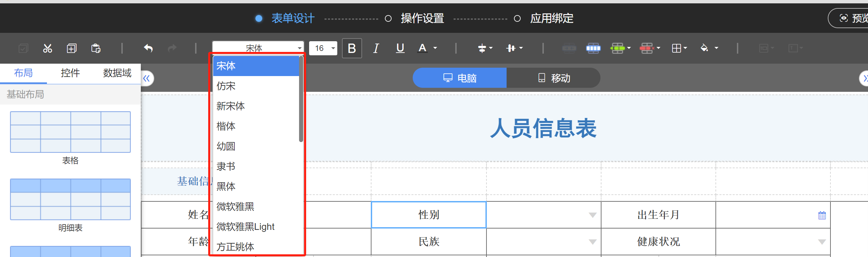Apply font color with the A icon
The image size is (868, 257).
(422, 48)
